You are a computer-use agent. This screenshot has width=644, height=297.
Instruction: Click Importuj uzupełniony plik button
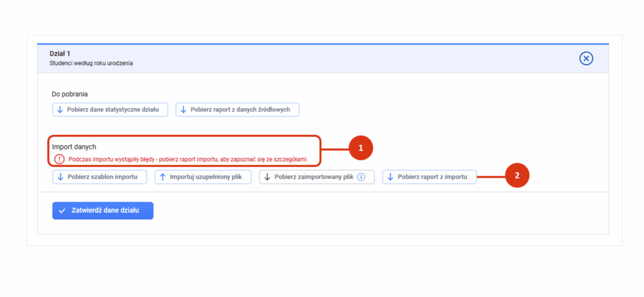pyautogui.click(x=203, y=177)
